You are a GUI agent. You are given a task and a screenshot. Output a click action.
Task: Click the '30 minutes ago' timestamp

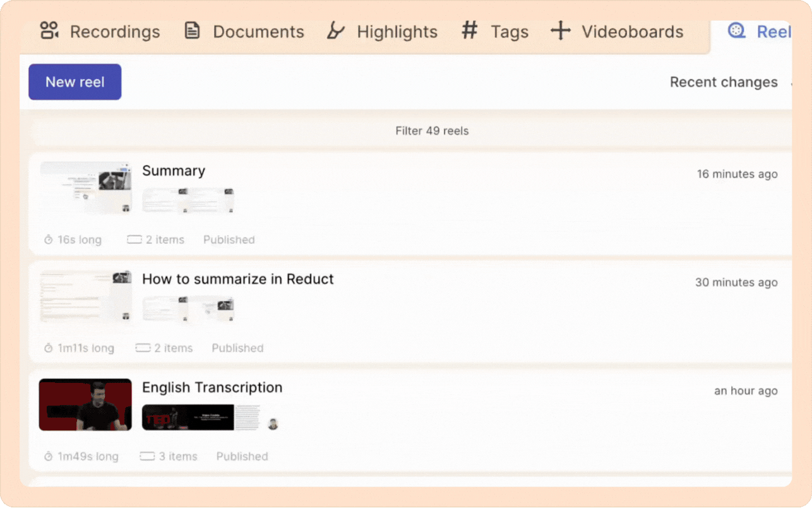click(x=736, y=282)
